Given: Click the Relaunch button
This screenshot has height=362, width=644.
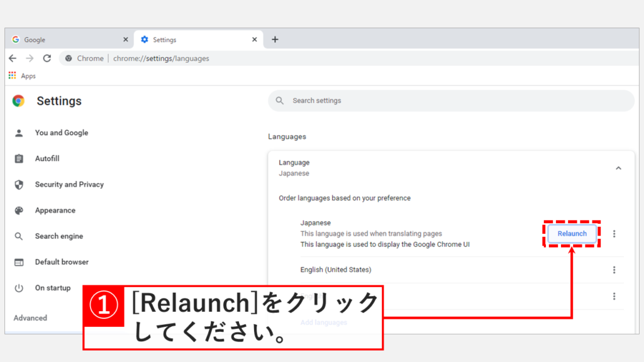Looking at the screenshot, I should (x=572, y=234).
